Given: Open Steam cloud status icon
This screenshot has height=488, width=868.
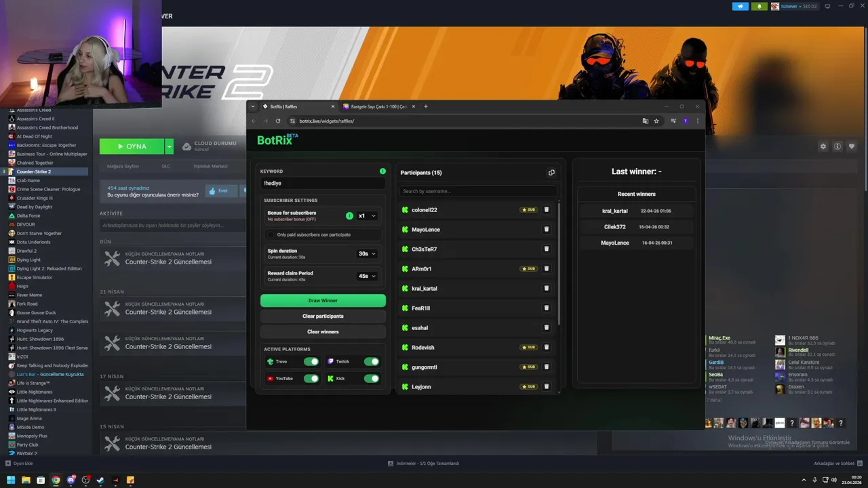Looking at the screenshot, I should [x=186, y=146].
